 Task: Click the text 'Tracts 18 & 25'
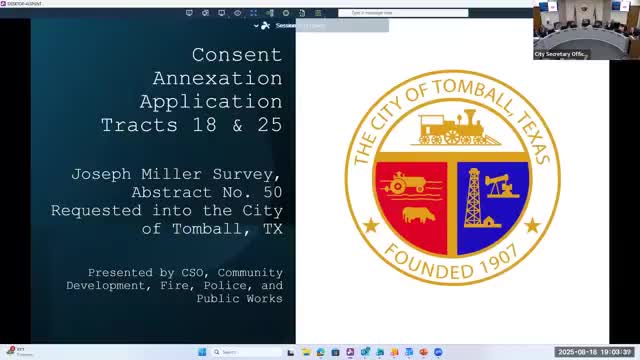coord(192,125)
